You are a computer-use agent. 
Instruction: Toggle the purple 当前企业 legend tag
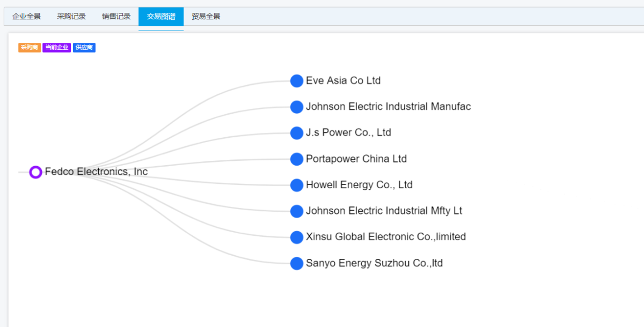[x=56, y=48]
